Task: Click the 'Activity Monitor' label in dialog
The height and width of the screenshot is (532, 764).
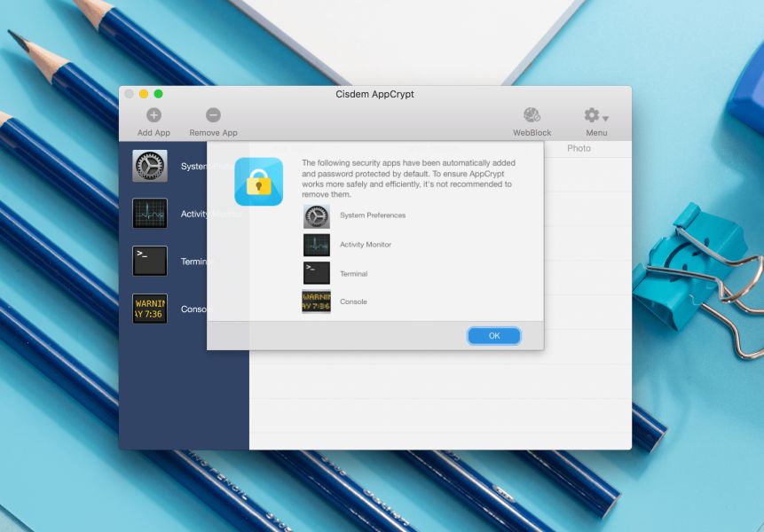Action: pos(366,245)
